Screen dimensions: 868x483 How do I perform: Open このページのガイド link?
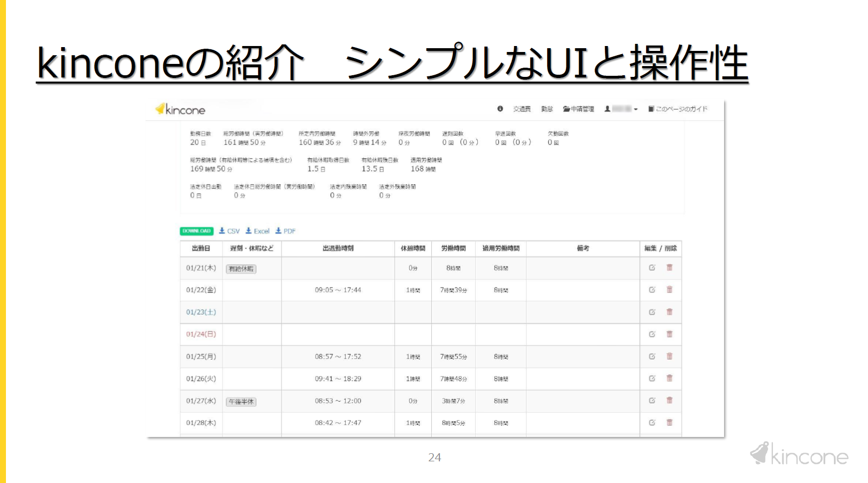click(678, 109)
